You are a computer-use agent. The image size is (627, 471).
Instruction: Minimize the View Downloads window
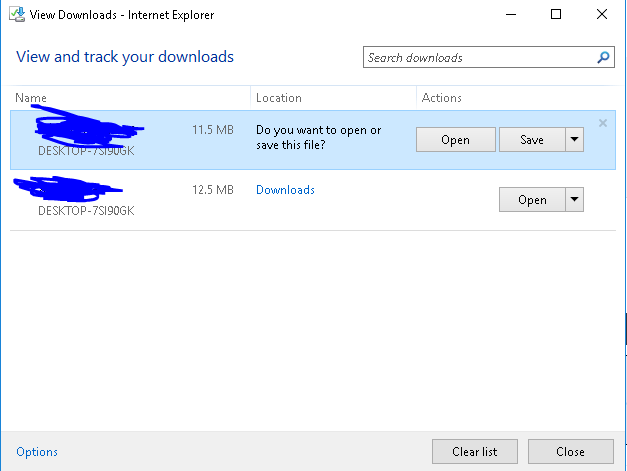coord(511,14)
